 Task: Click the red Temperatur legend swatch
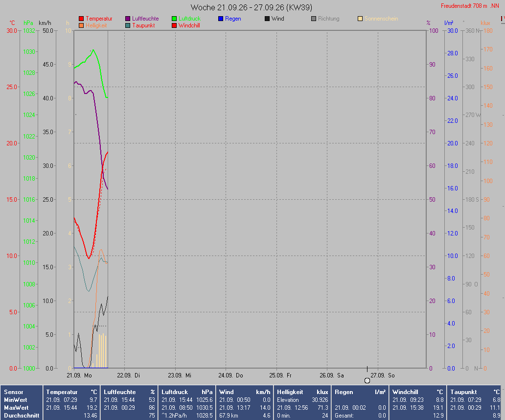pyautogui.click(x=81, y=19)
